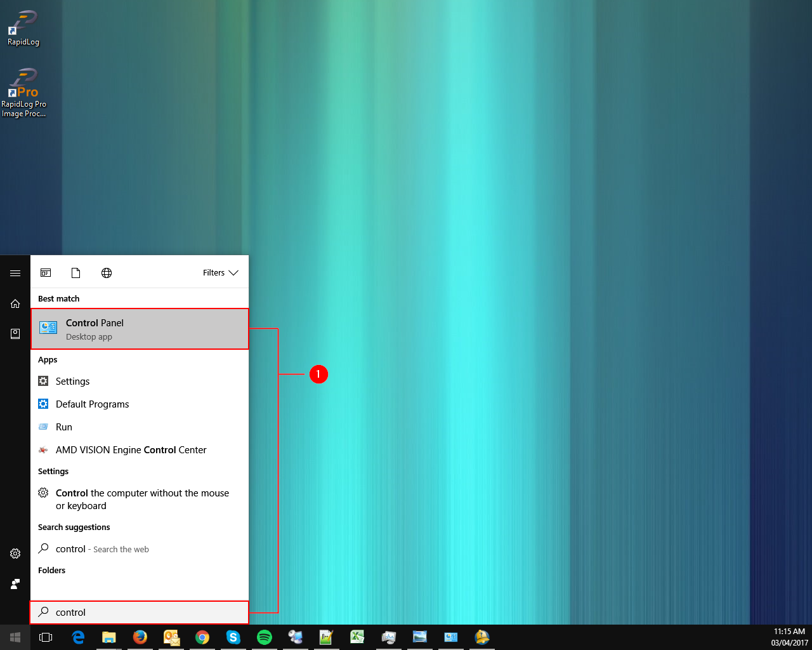This screenshot has width=812, height=650.
Task: Open Task View on the taskbar
Action: (x=46, y=637)
